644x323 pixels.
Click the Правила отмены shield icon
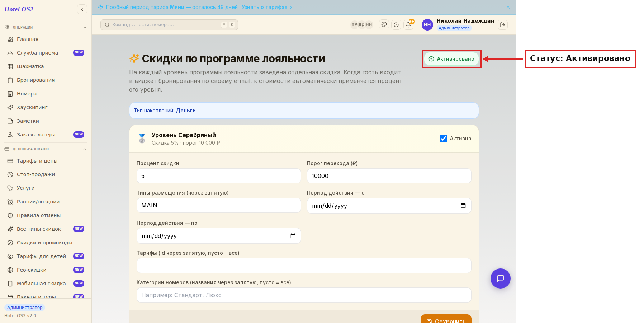(x=10, y=215)
